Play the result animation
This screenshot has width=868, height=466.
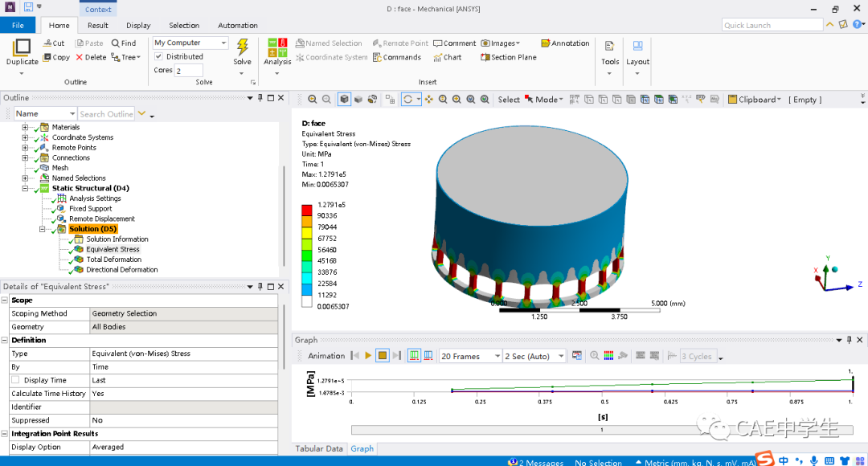[367, 356]
